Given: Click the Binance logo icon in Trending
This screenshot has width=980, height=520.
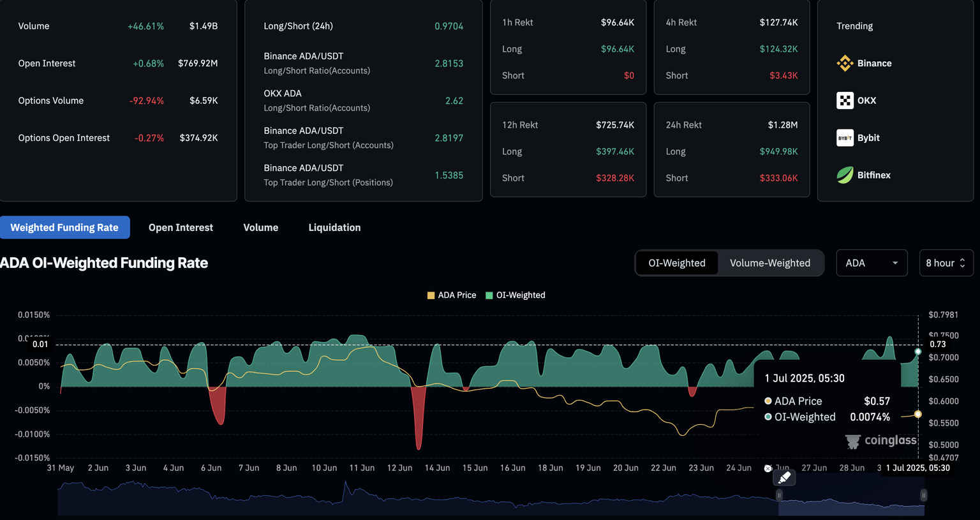Looking at the screenshot, I should click(845, 63).
